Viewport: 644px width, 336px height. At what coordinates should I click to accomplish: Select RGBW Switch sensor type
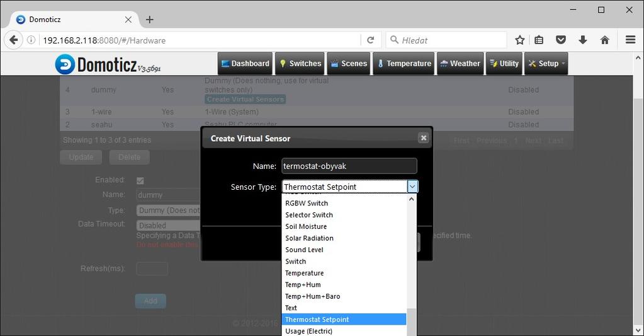[344, 203]
